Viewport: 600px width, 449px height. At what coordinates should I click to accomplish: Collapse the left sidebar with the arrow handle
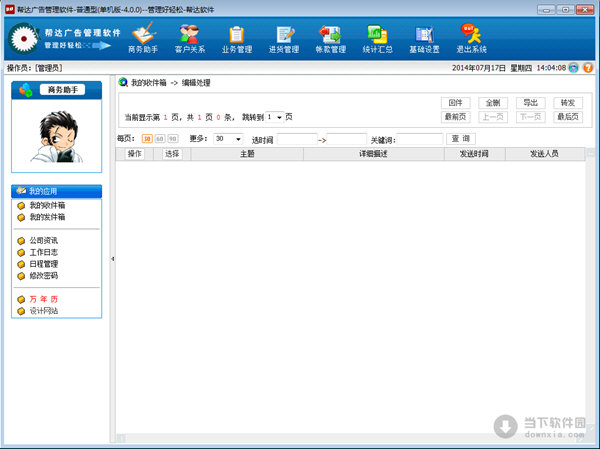pos(112,259)
